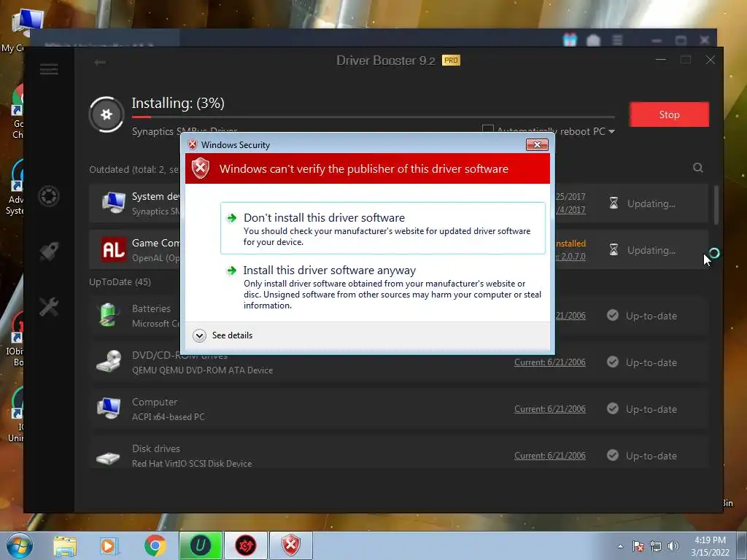The width and height of the screenshot is (747, 560).
Task: Click the volume speaker tray icon
Action: 673,546
